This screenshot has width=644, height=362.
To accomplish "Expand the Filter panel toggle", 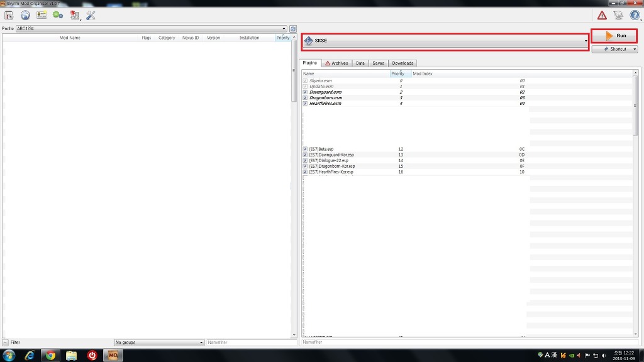I will click(5, 343).
